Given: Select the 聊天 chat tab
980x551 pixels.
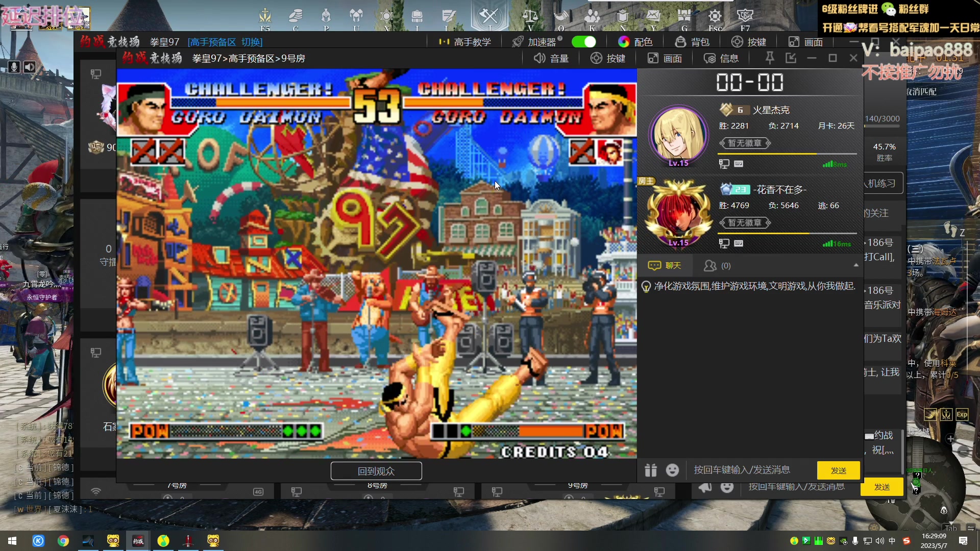Looking at the screenshot, I should tap(665, 265).
